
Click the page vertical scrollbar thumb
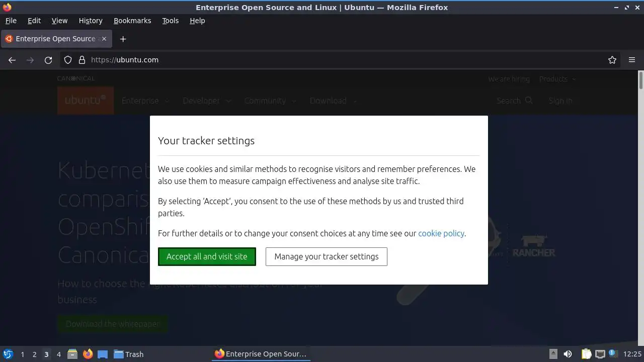[x=640, y=81]
